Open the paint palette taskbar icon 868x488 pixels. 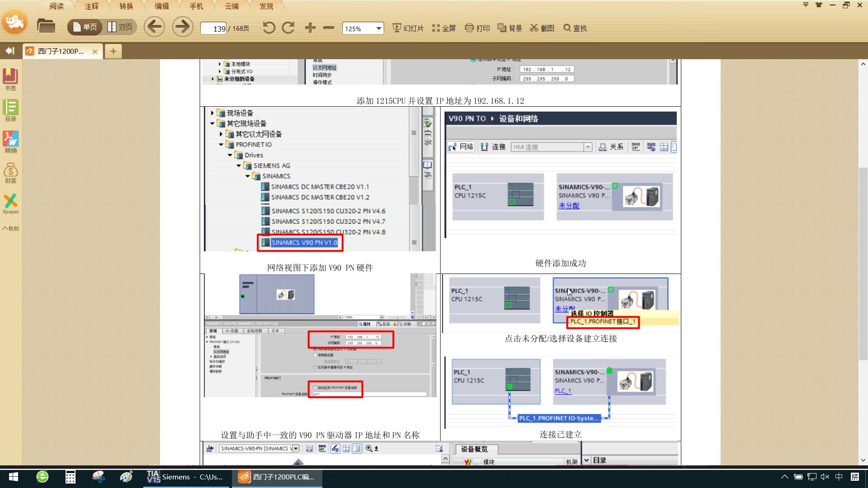pyautogui.click(x=127, y=477)
